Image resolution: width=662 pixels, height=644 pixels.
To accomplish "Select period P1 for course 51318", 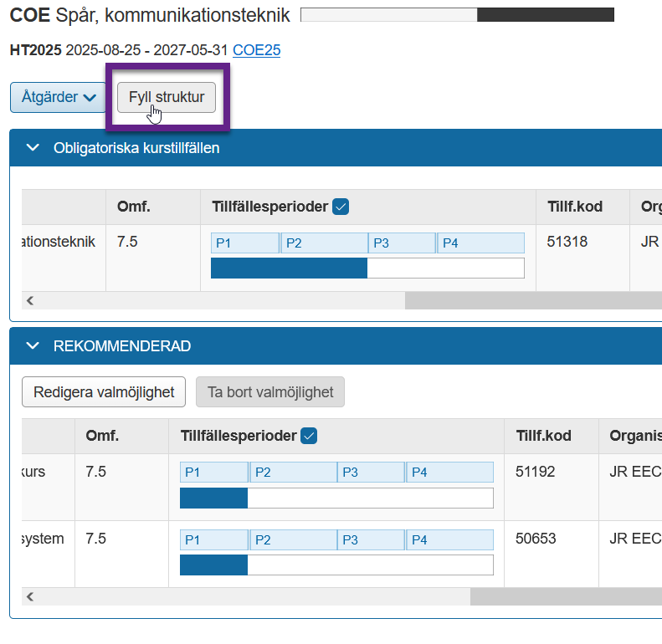I will point(244,243).
